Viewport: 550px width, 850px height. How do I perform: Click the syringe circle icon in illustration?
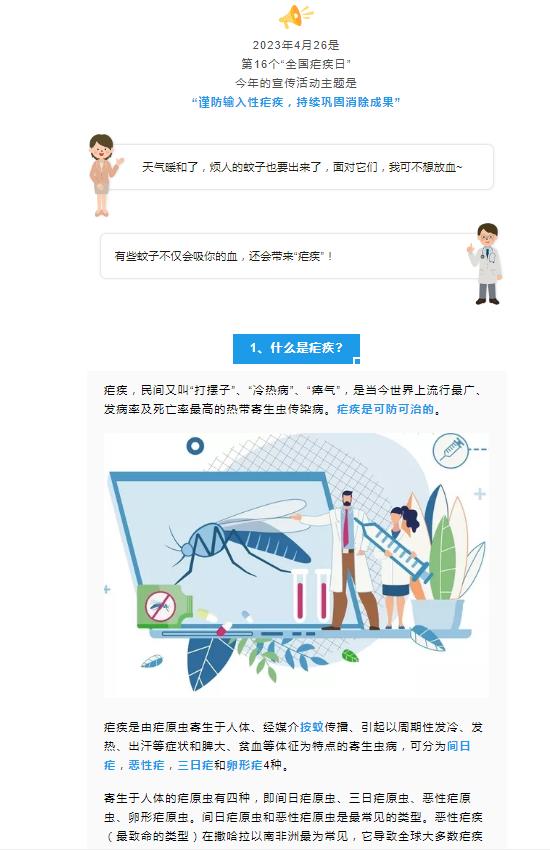[x=450, y=450]
